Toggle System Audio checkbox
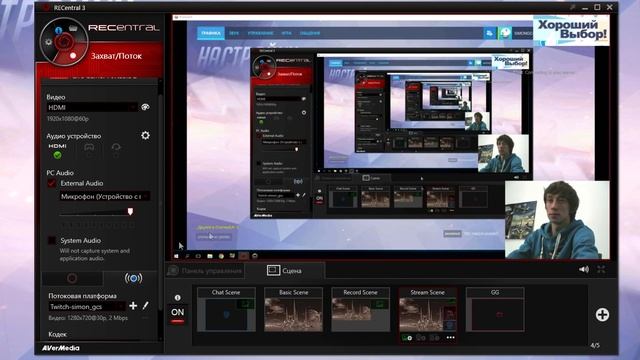 [52, 240]
